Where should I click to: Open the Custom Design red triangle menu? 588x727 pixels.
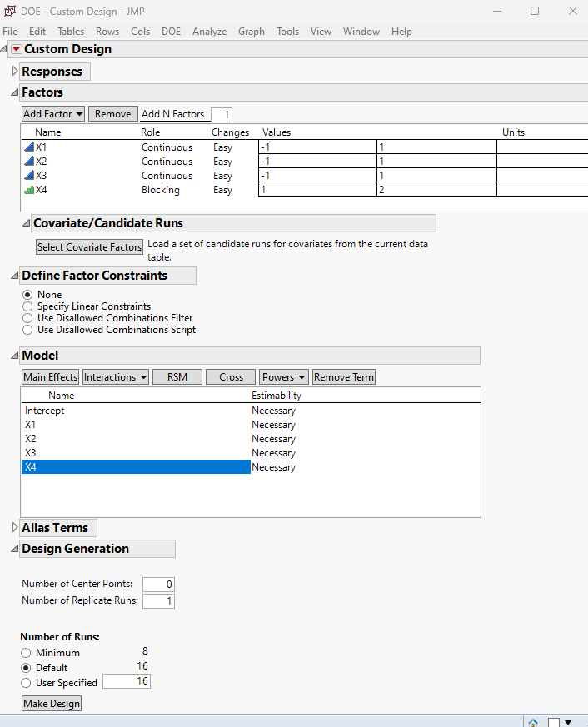[16, 49]
